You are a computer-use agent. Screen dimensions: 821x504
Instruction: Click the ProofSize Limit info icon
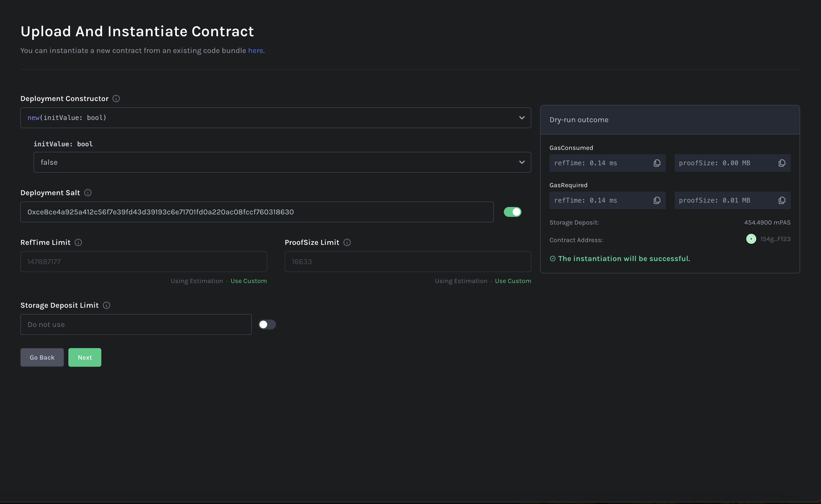(x=347, y=242)
